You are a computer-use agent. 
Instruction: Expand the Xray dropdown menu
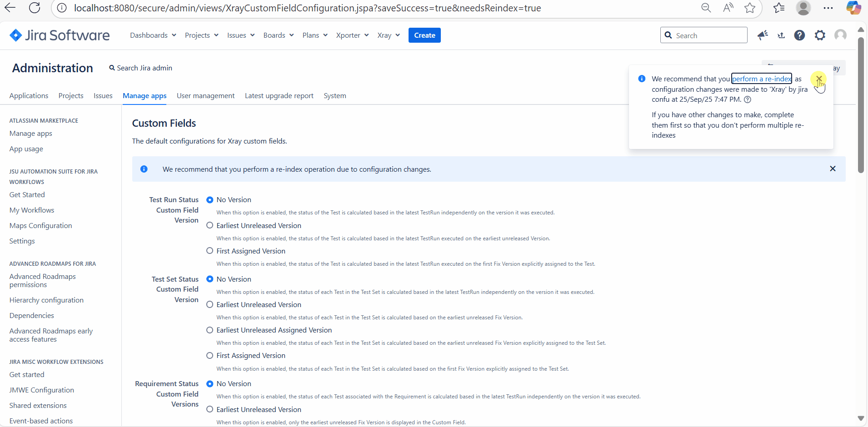(x=388, y=35)
